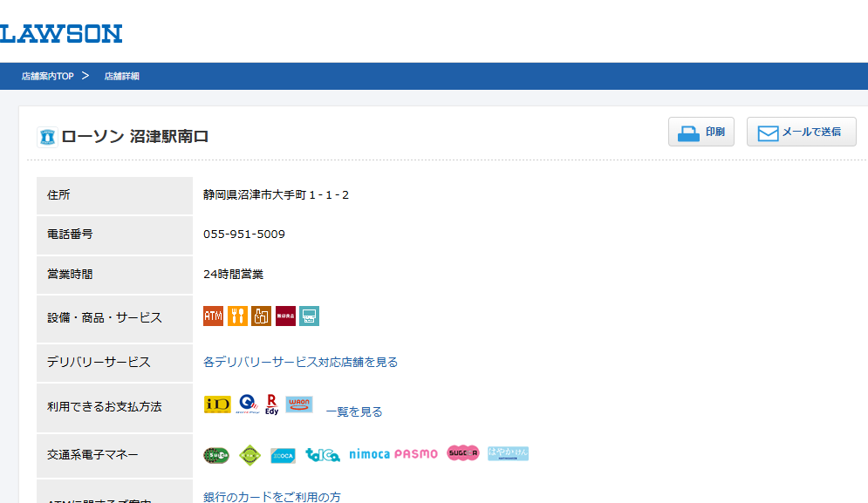
Task: Click the teal multi-copy machine icon
Action: (310, 316)
